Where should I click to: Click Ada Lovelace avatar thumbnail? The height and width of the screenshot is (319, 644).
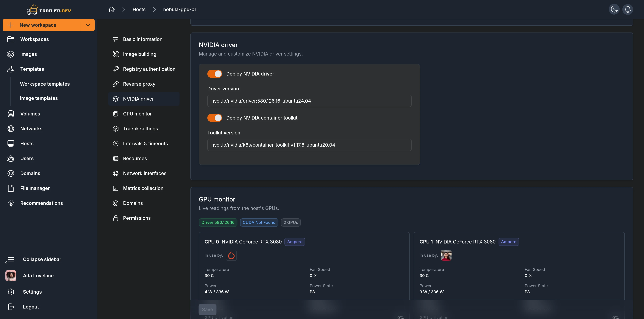[11, 276]
